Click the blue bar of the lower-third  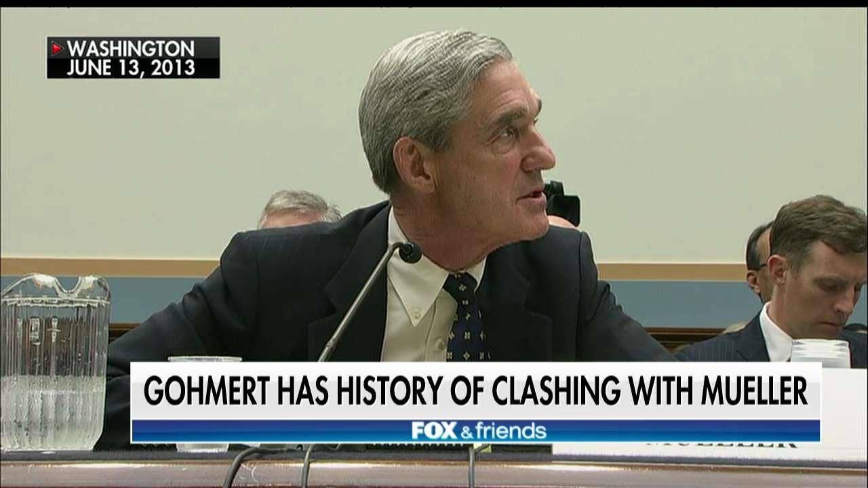pyautogui.click(x=476, y=431)
